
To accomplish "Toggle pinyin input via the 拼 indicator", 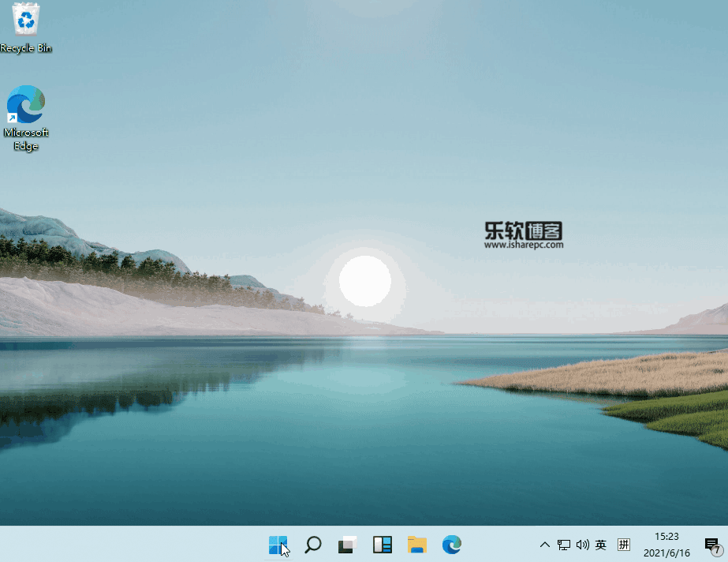I will coord(623,545).
